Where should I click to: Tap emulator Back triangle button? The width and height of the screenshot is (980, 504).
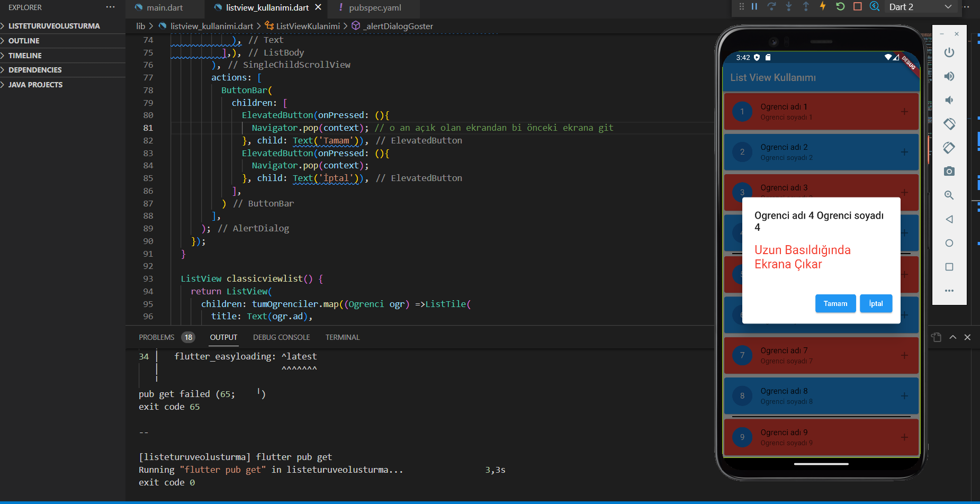[x=949, y=219]
